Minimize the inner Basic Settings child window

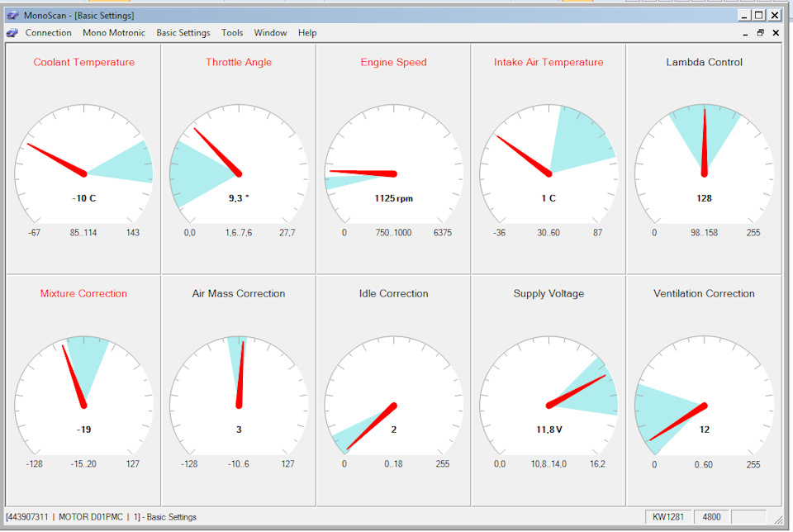pyautogui.click(x=745, y=33)
